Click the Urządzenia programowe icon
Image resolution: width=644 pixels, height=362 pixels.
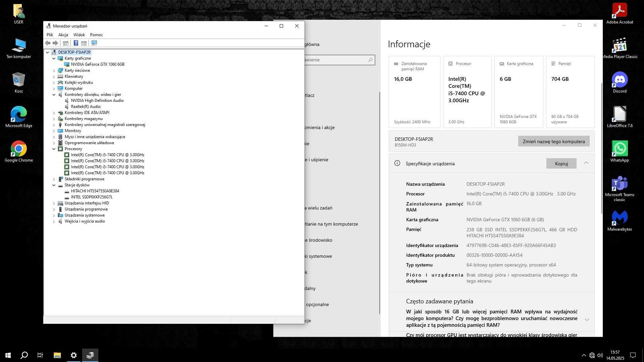tap(60, 209)
